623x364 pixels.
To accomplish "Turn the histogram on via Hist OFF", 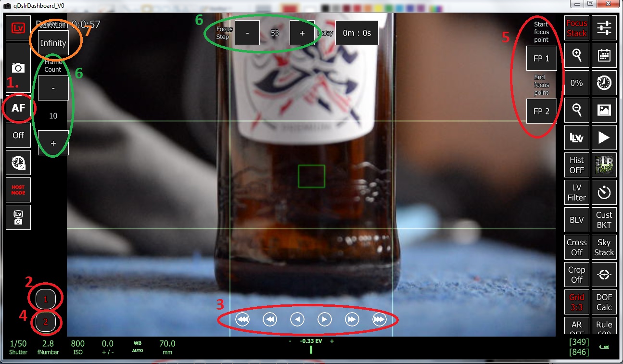I will [x=576, y=164].
